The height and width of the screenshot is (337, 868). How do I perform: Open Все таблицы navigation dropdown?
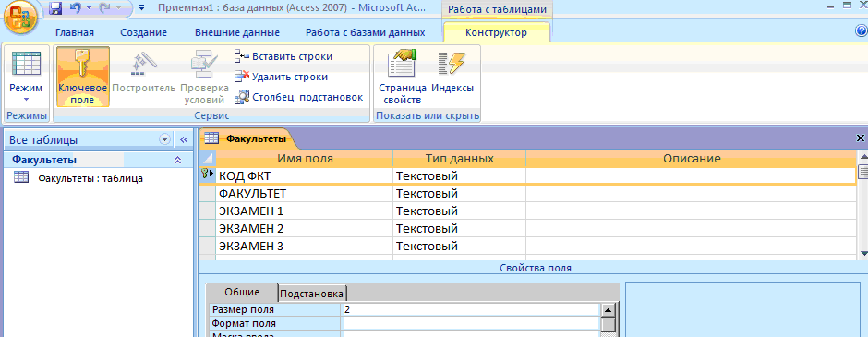tap(165, 140)
